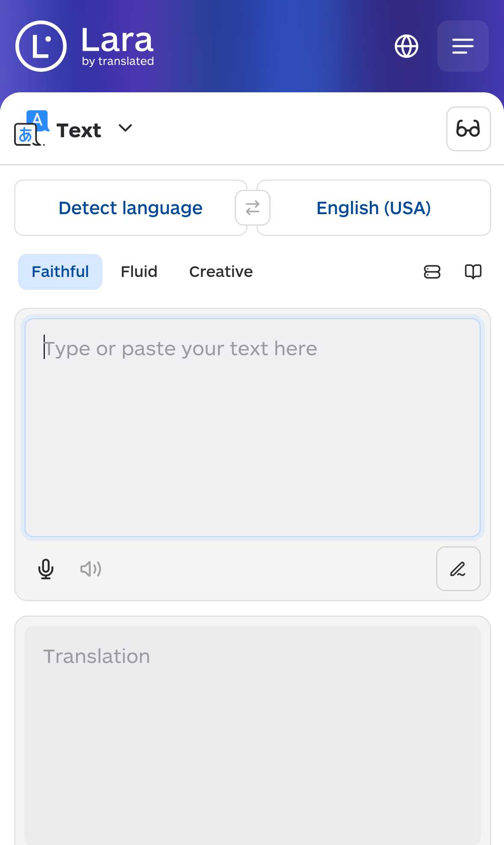The image size is (504, 845).
Task: Click the Lara circular logo icon
Action: [x=41, y=46]
